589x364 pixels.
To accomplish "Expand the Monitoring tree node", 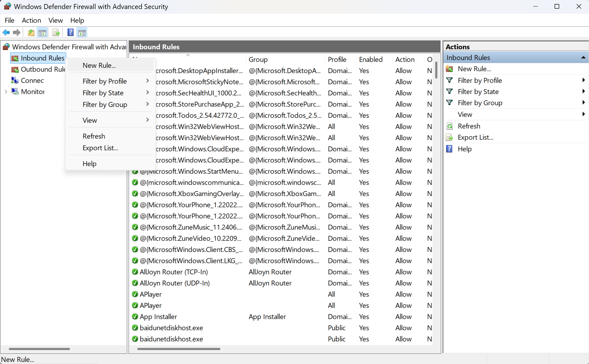I will [6, 92].
